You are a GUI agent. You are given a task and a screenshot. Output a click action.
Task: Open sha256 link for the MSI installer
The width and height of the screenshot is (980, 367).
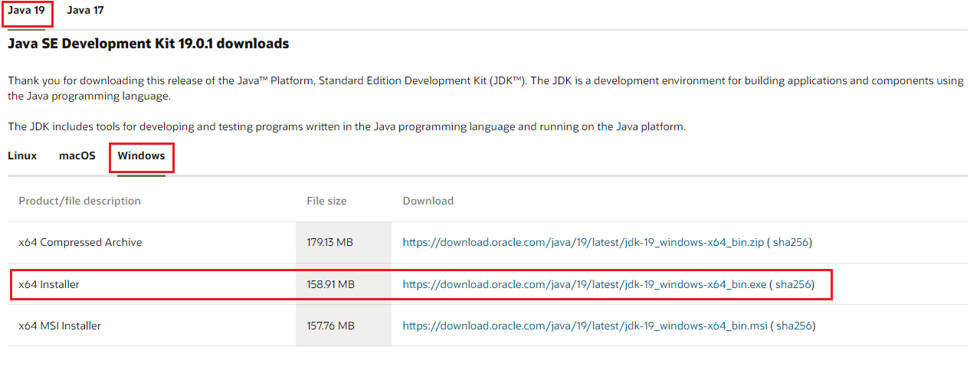click(794, 326)
